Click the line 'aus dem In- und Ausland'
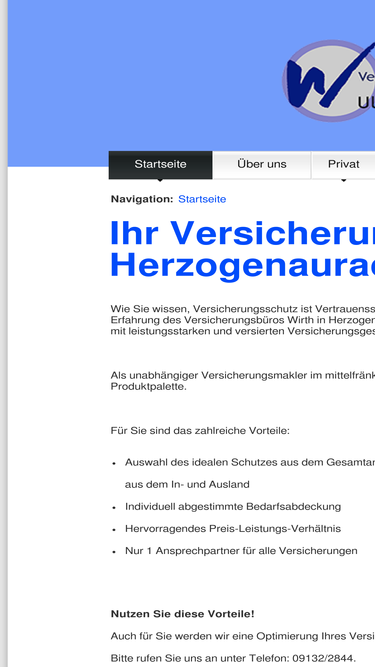This screenshot has width=375, height=667. coord(187,485)
